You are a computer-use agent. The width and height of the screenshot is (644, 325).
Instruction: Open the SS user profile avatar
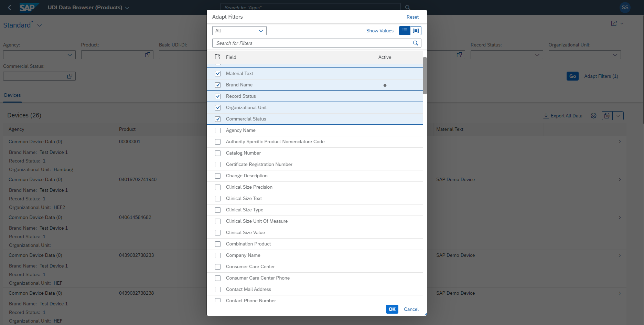pyautogui.click(x=625, y=7)
